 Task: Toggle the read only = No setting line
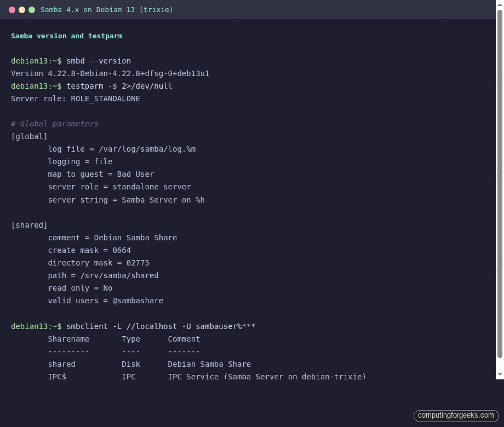pyautogui.click(x=80, y=288)
